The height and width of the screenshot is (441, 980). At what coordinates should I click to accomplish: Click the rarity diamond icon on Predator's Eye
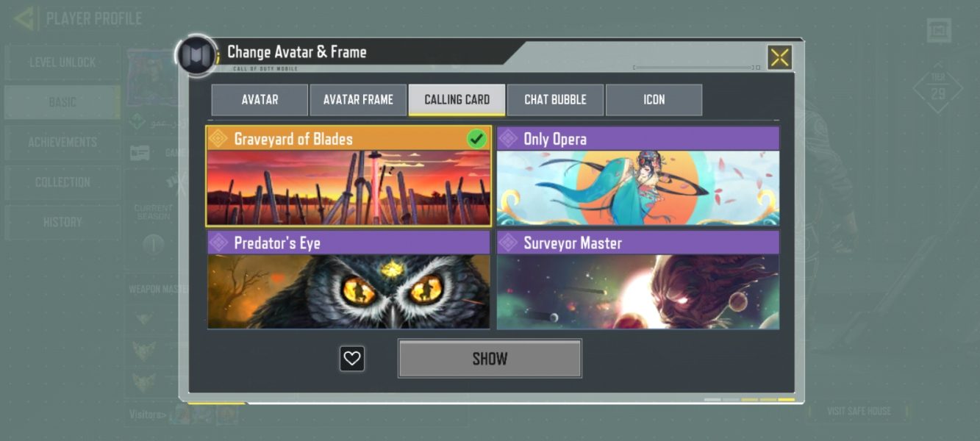(x=218, y=243)
